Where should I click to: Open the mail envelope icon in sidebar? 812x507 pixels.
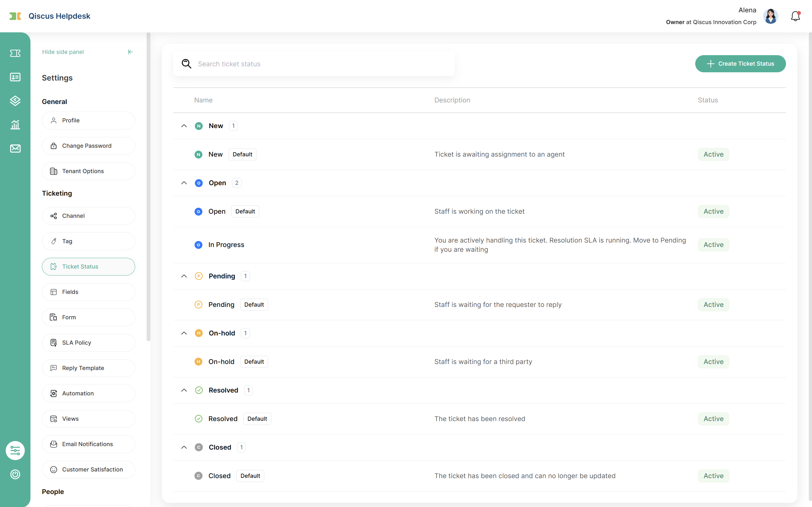15,148
